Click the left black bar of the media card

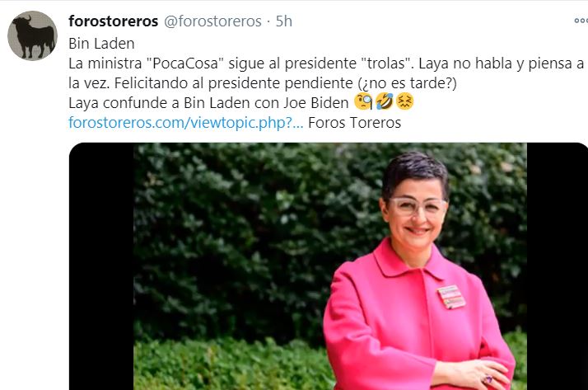coord(101,266)
